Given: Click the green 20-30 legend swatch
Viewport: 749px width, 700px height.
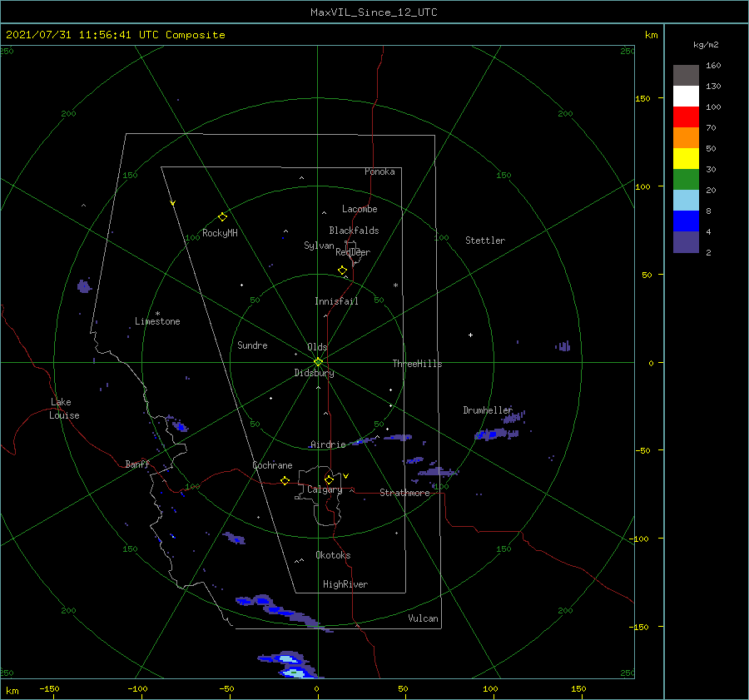Looking at the screenshot, I should (x=686, y=180).
